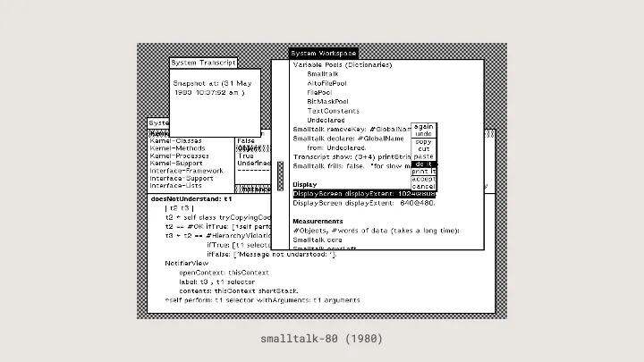Click the System Workspace title tab

tap(324, 54)
